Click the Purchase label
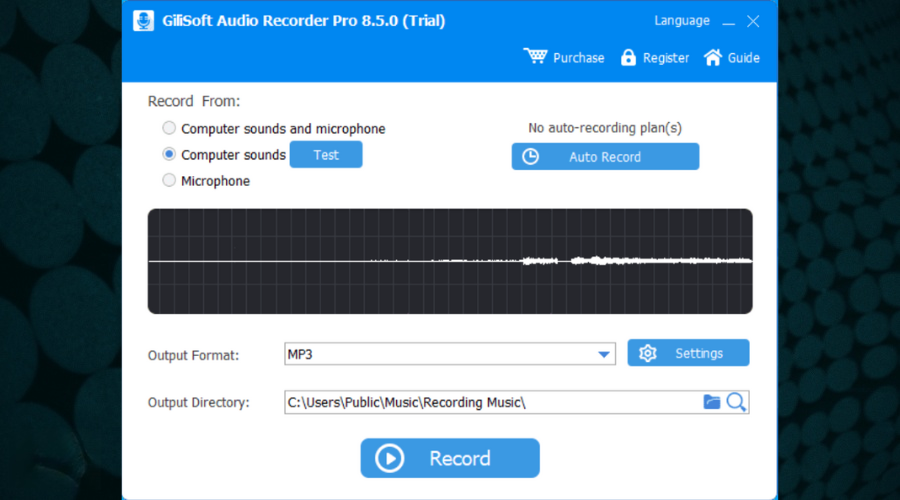 579,58
